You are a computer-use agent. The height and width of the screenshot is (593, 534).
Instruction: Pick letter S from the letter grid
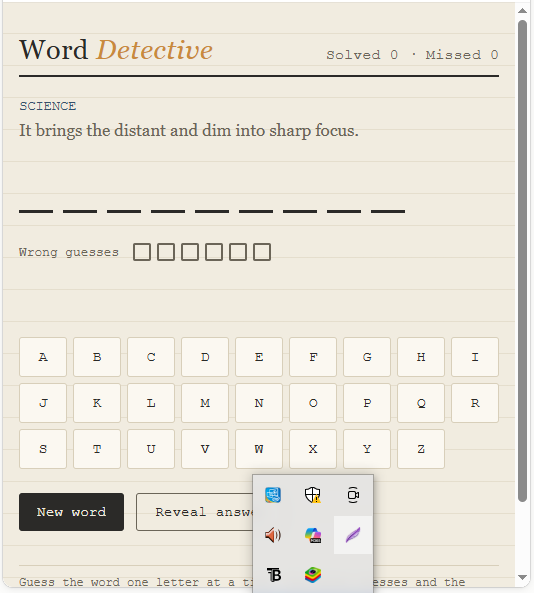pos(43,449)
